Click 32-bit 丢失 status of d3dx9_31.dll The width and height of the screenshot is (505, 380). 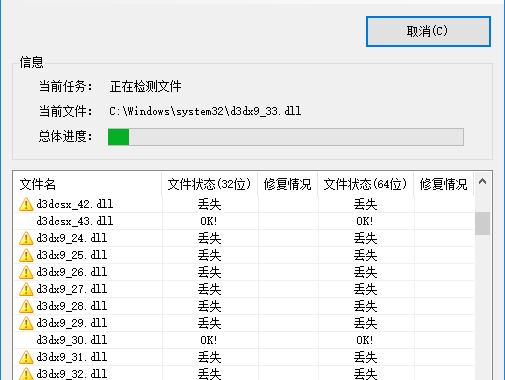point(209,357)
